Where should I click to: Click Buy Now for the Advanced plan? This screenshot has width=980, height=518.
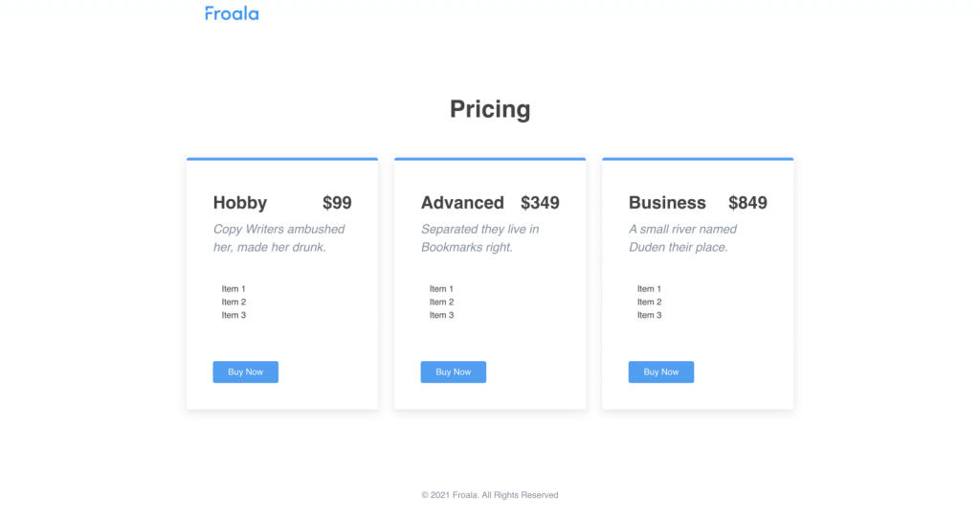(453, 372)
